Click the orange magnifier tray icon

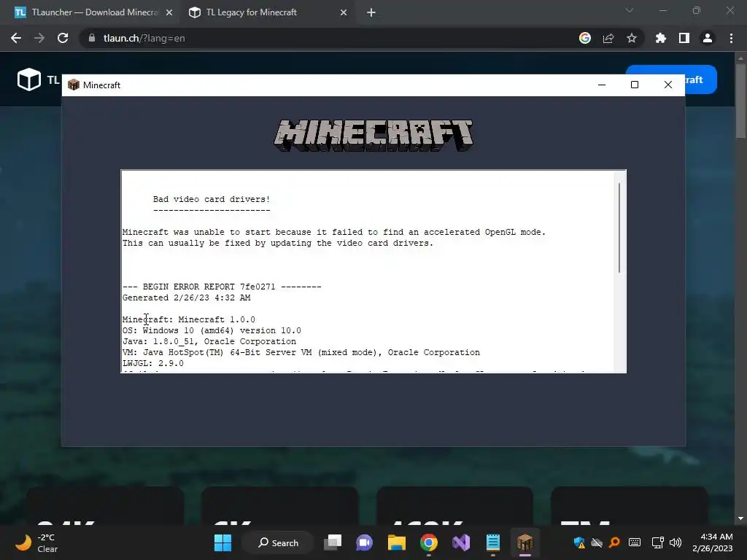point(614,542)
